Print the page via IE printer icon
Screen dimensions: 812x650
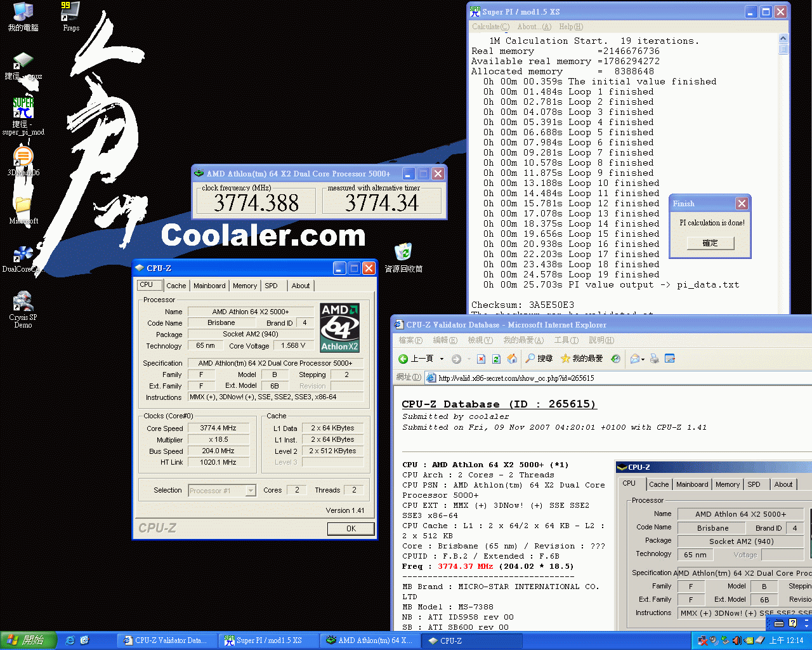[x=655, y=359]
